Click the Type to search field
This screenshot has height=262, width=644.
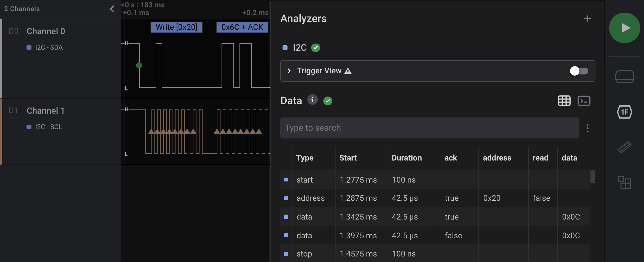point(430,128)
